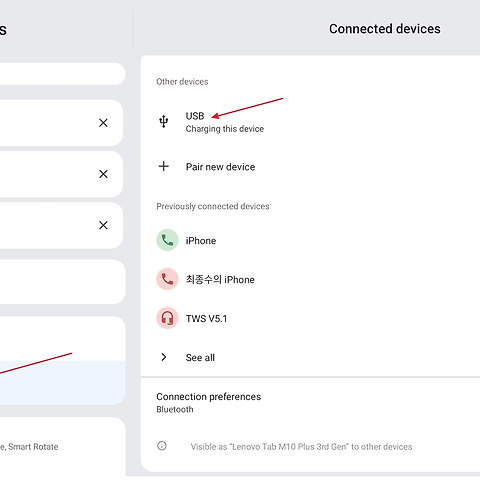Expand the See all chevron arrow
The image size is (480, 480).
pos(163,357)
